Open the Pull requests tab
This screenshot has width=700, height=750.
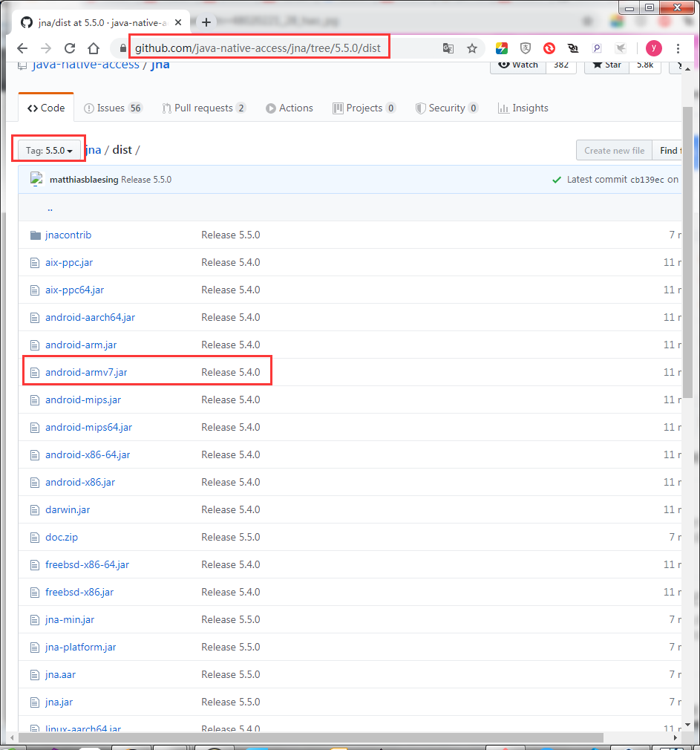point(203,108)
